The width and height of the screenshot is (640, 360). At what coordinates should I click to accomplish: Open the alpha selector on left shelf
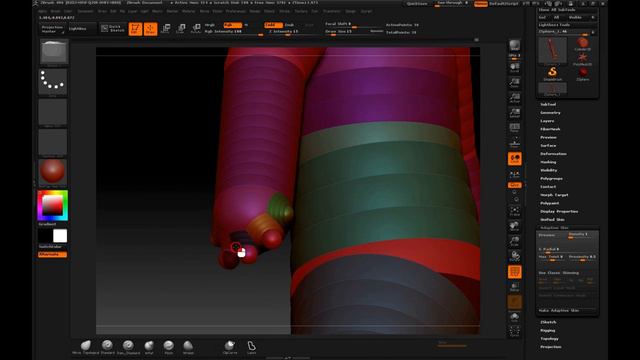53,113
